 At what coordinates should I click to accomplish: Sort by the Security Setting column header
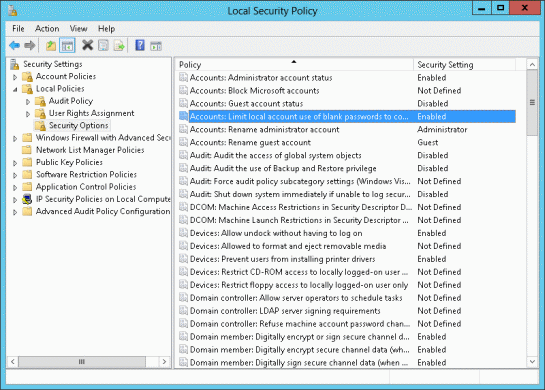[x=464, y=65]
